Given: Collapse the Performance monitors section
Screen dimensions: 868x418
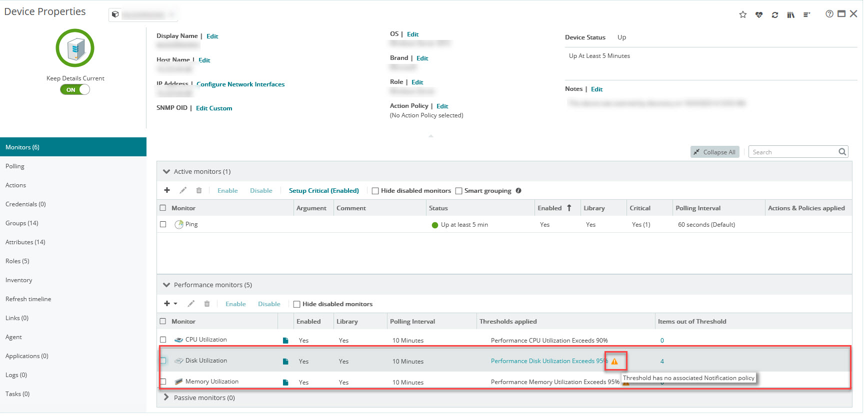Looking at the screenshot, I should 166,285.
